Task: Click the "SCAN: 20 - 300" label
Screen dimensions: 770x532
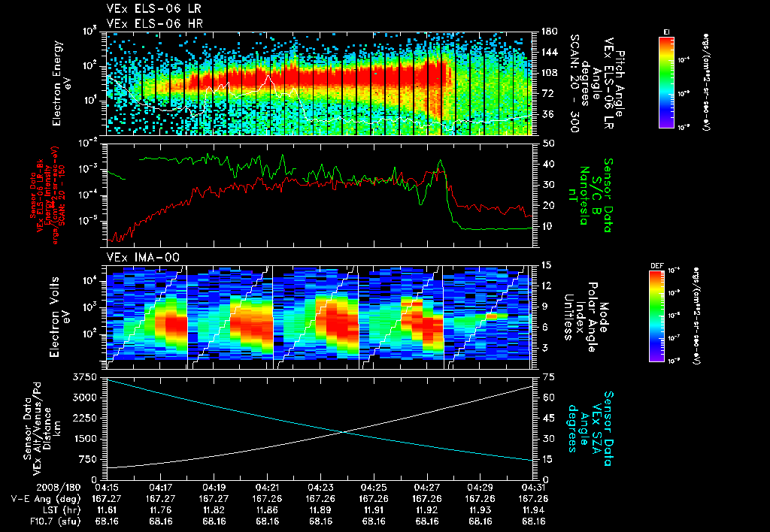Action: tap(574, 83)
